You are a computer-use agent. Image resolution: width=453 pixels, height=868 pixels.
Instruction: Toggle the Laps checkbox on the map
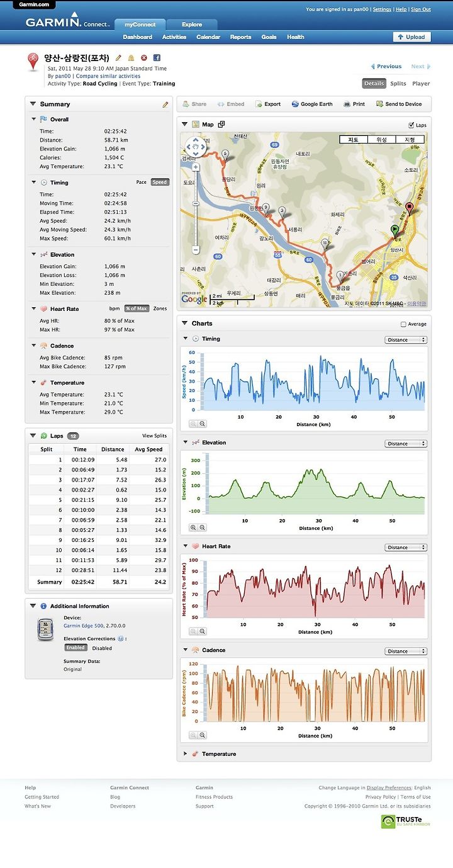(411, 125)
